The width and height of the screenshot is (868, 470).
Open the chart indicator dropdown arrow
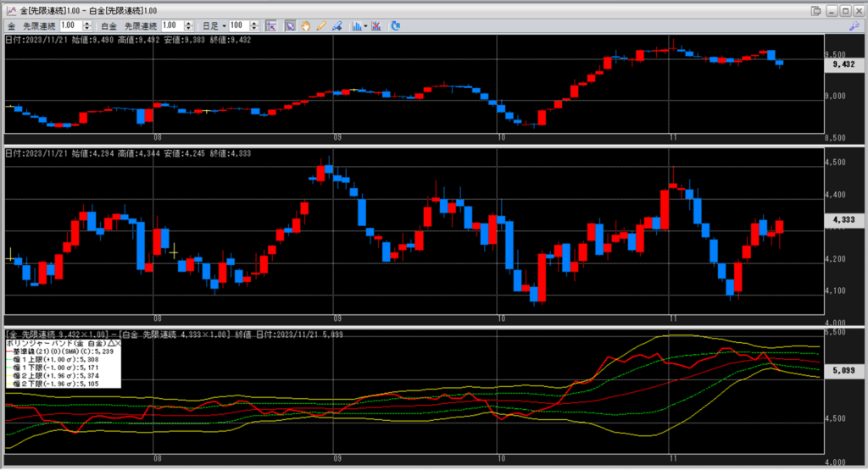click(365, 26)
